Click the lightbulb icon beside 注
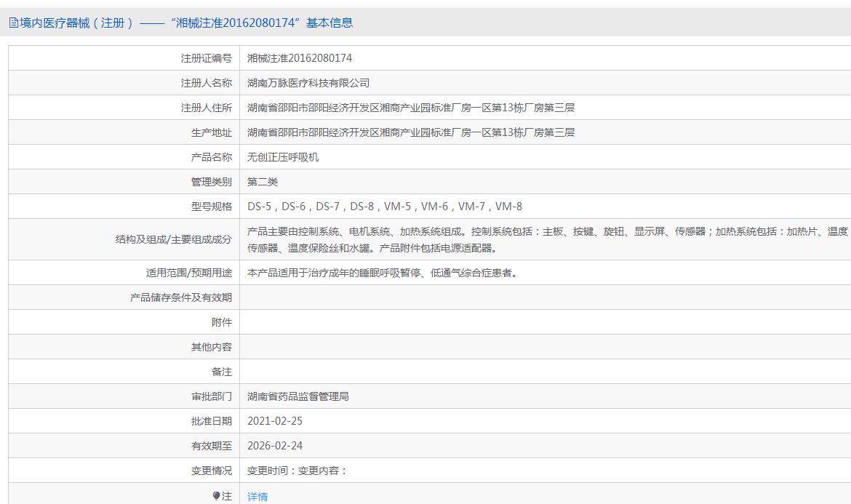This screenshot has width=851, height=504. click(x=216, y=496)
